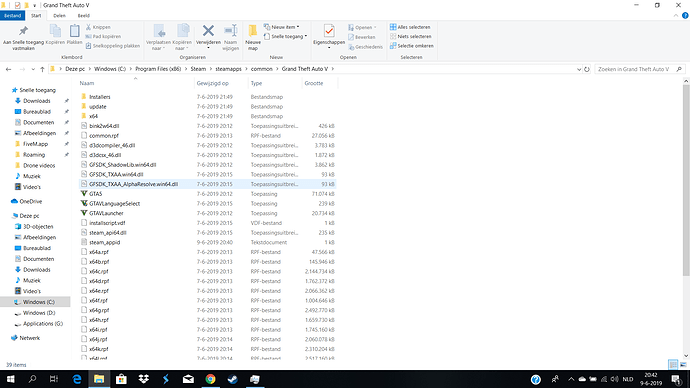Screen dimensions: 690x388
Task: Refresh the folder view
Action: pyautogui.click(x=587, y=69)
